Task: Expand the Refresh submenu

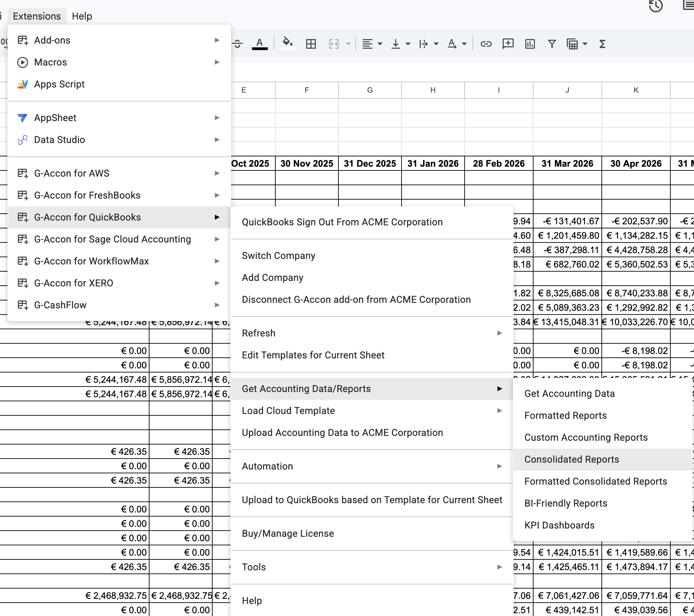Action: (x=372, y=333)
